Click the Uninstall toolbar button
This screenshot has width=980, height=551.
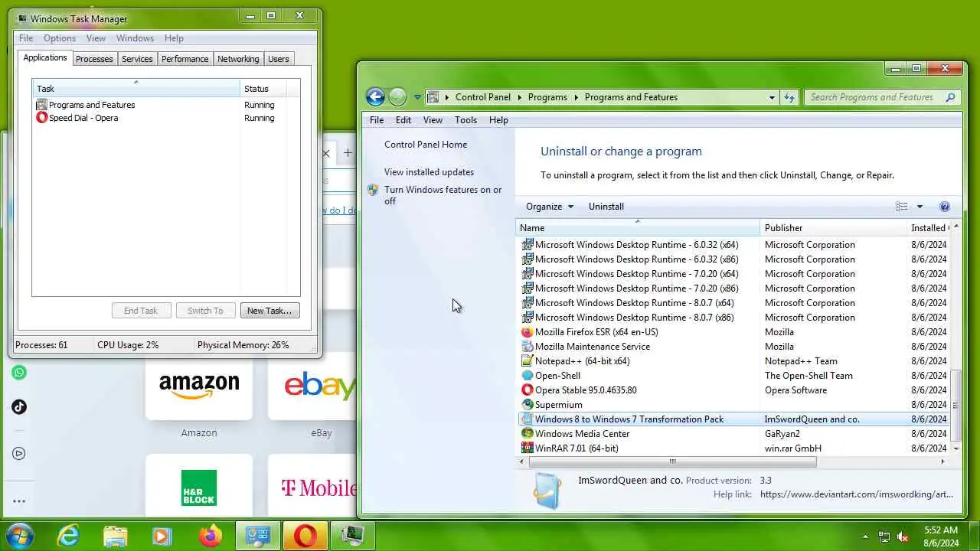606,207
